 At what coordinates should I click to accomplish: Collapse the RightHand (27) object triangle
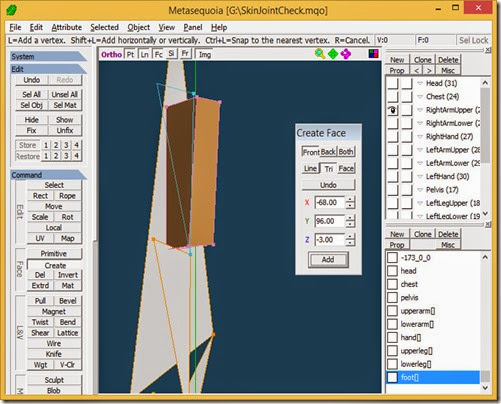(x=420, y=137)
